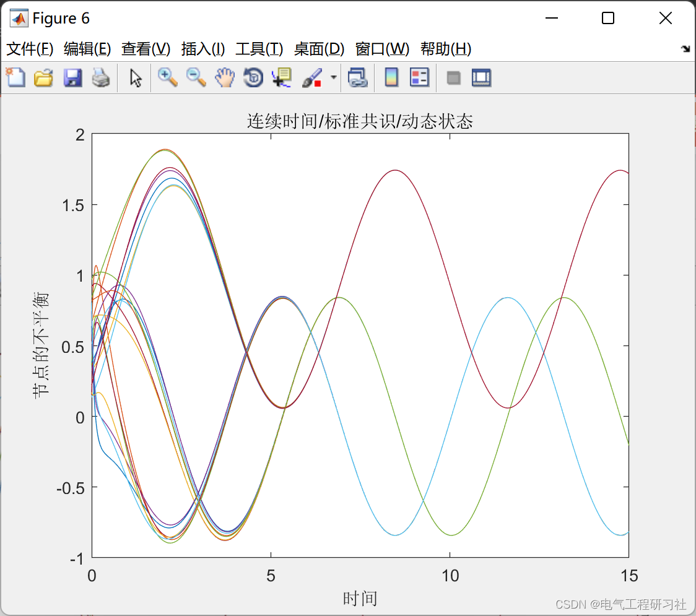This screenshot has height=616, width=696.
Task: Open the 帮助(H) menu
Action: click(x=446, y=49)
